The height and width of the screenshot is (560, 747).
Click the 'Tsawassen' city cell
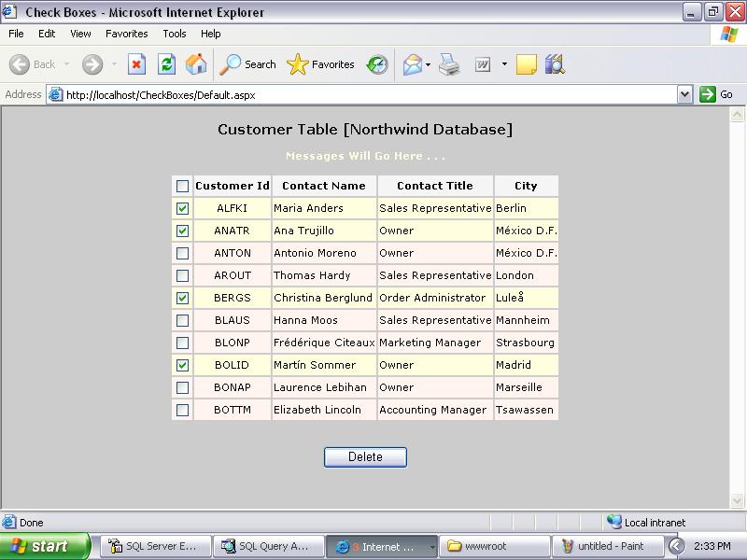pos(526,410)
